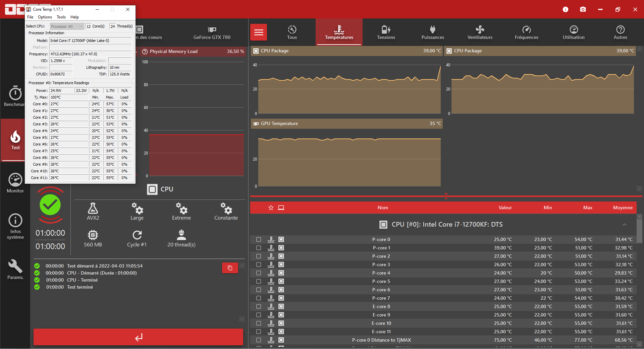Select the AVX2 instruction set option
The height and width of the screenshot is (349, 644).
[93, 211]
